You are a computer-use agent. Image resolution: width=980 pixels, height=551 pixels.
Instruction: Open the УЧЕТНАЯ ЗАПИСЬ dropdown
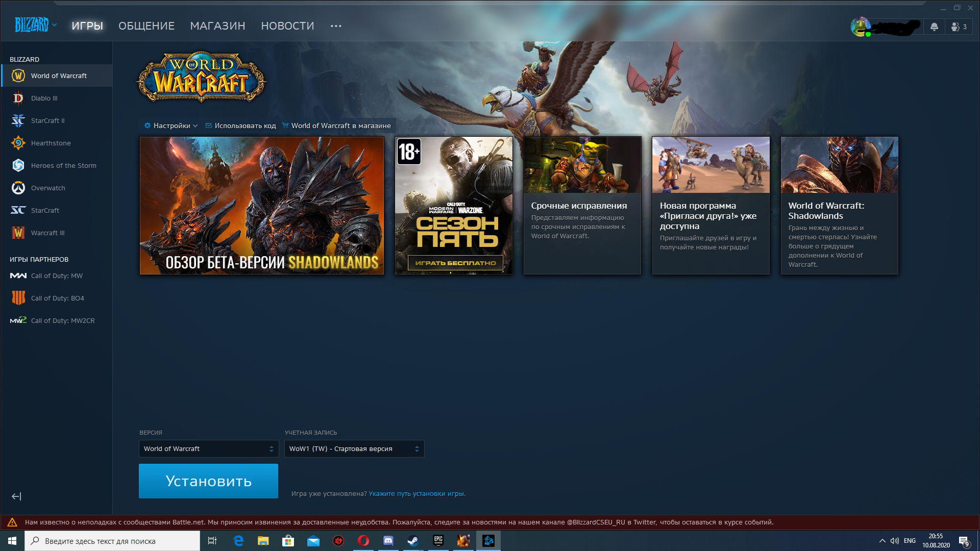[x=354, y=449]
